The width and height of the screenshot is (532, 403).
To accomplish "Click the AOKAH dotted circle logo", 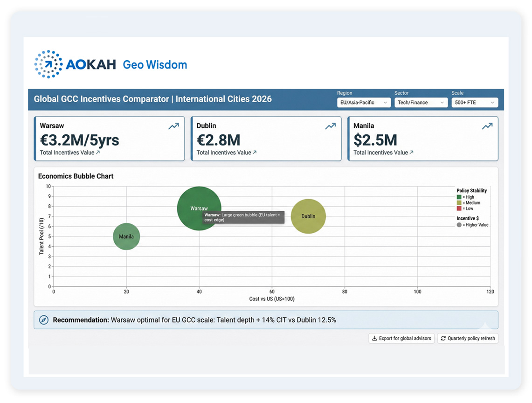I will 48,64.
